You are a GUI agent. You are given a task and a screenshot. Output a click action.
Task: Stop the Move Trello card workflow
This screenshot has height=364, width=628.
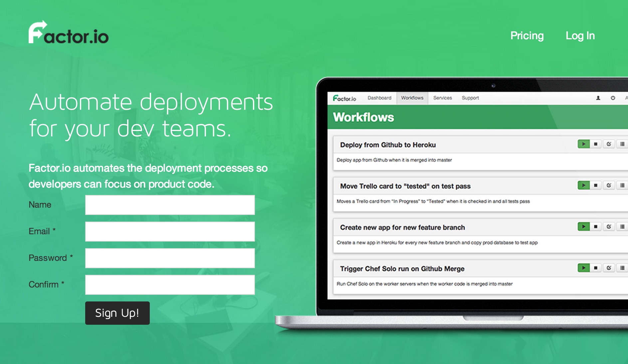[596, 185]
